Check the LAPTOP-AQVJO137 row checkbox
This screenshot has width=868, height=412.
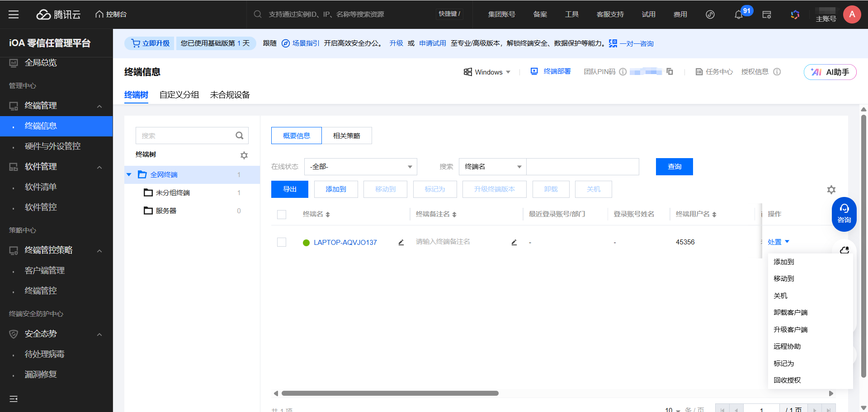(x=282, y=242)
